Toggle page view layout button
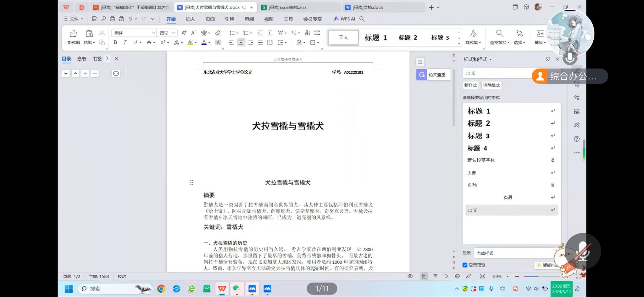Viewport: 644px width, 297px height. point(424,276)
